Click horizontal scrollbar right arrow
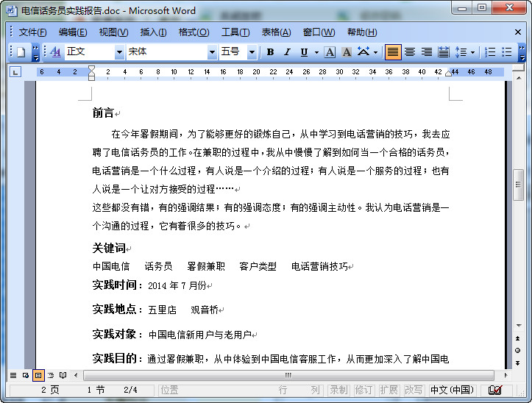 point(506,375)
